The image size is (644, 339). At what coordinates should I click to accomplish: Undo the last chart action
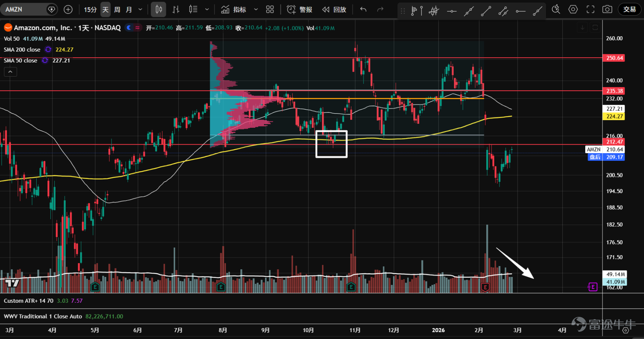[363, 9]
